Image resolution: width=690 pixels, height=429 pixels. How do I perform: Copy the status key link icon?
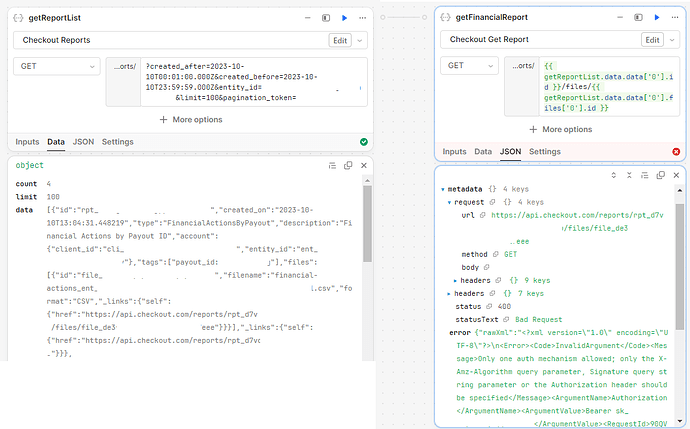[489, 306]
